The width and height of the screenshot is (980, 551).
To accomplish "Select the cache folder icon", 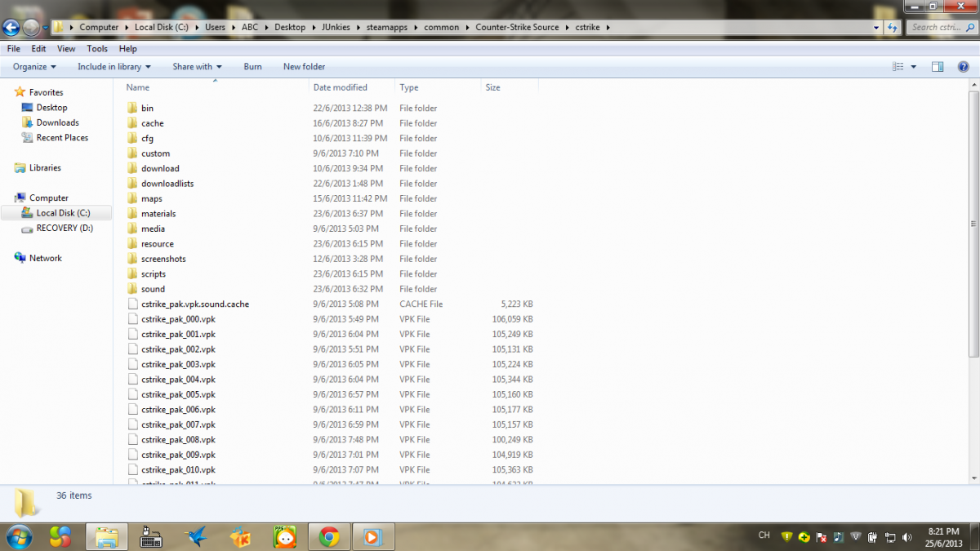I will coord(134,123).
